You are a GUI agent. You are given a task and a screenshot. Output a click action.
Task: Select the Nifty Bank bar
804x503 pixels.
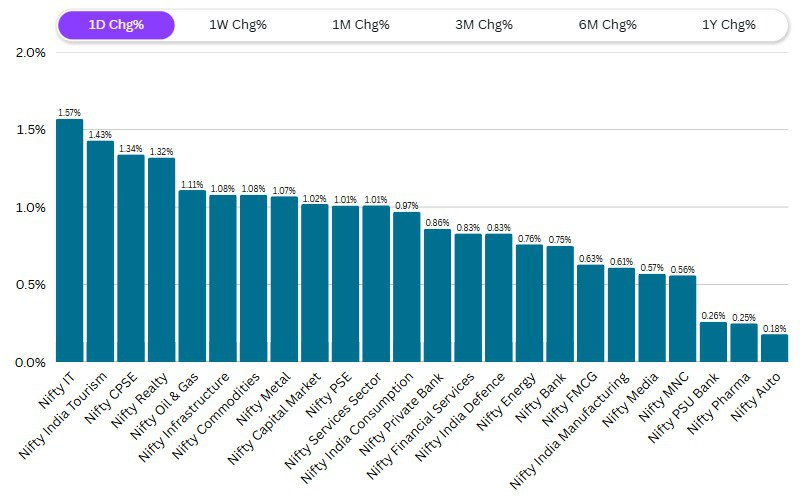tap(560, 304)
